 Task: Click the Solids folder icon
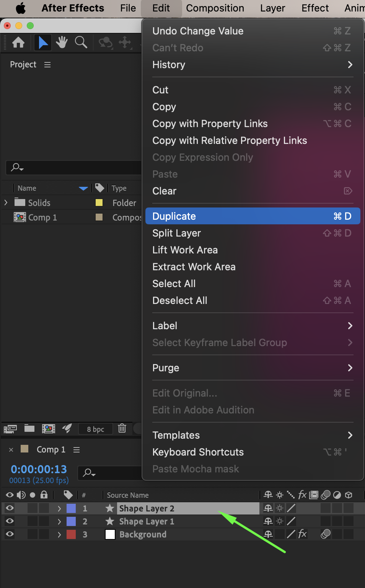(x=20, y=202)
